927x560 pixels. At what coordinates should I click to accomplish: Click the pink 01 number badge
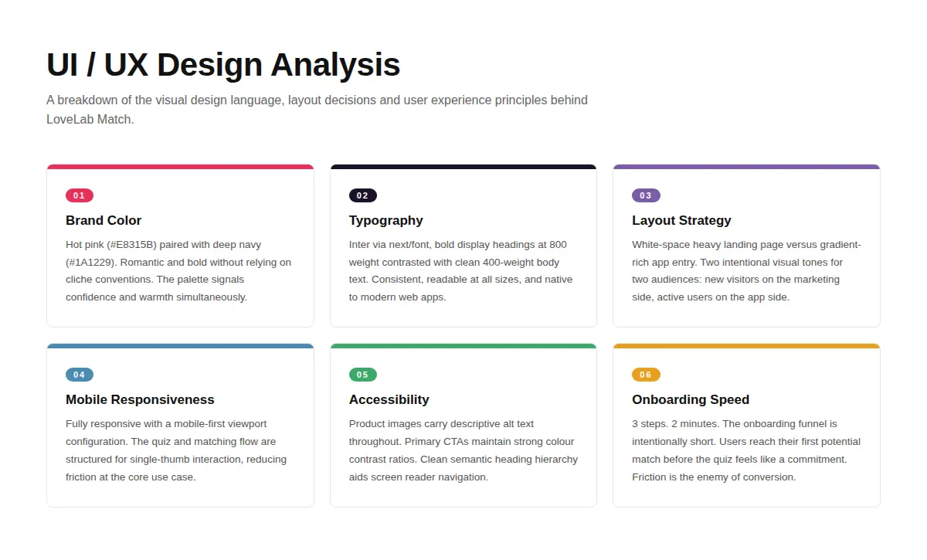tap(80, 195)
